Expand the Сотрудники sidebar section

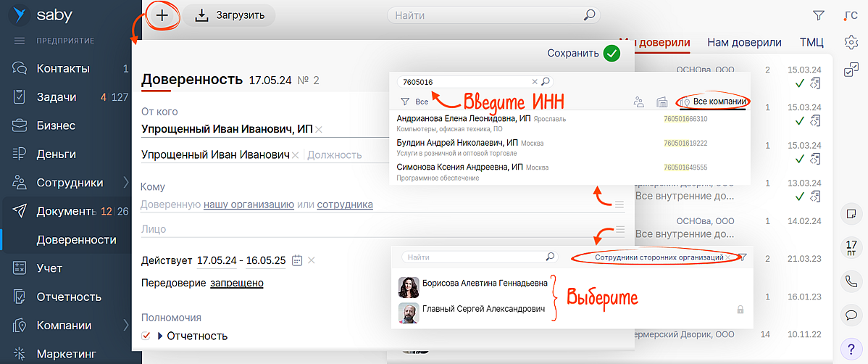coord(125,183)
